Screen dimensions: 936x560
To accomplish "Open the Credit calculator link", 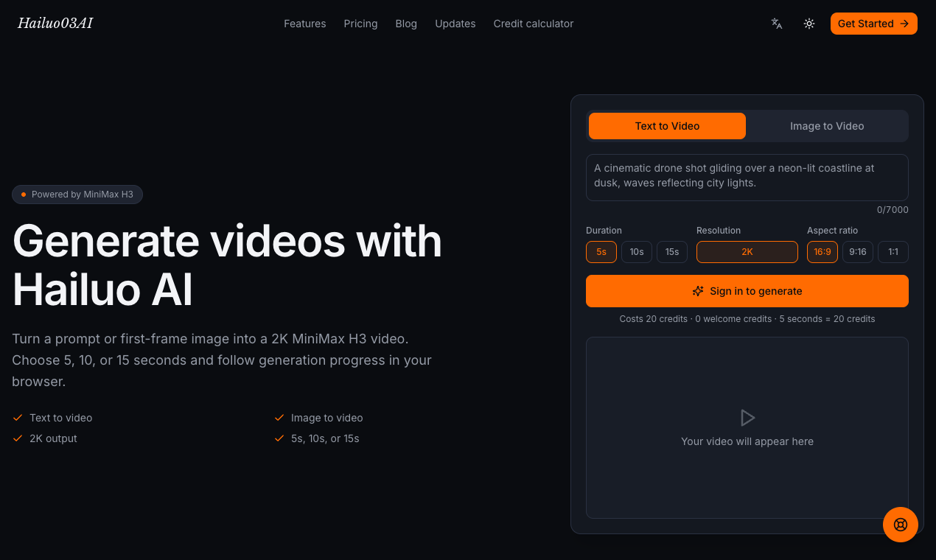I will (534, 24).
